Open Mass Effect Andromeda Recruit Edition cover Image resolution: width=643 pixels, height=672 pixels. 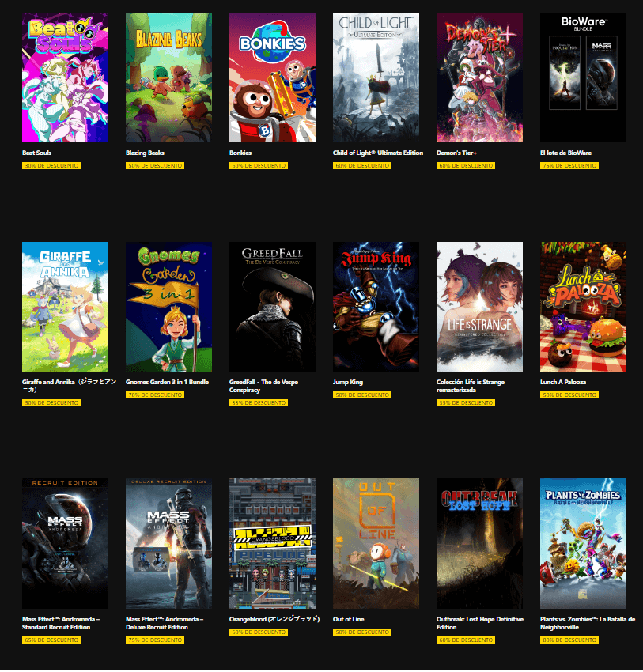[65, 543]
